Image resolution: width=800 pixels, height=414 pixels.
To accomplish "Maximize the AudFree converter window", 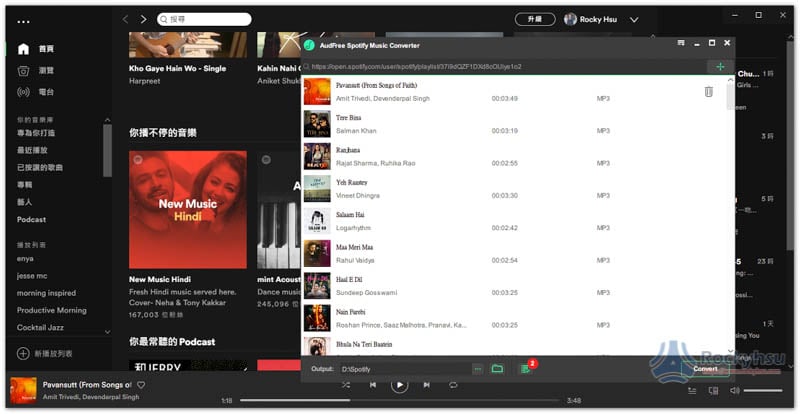I will [712, 43].
